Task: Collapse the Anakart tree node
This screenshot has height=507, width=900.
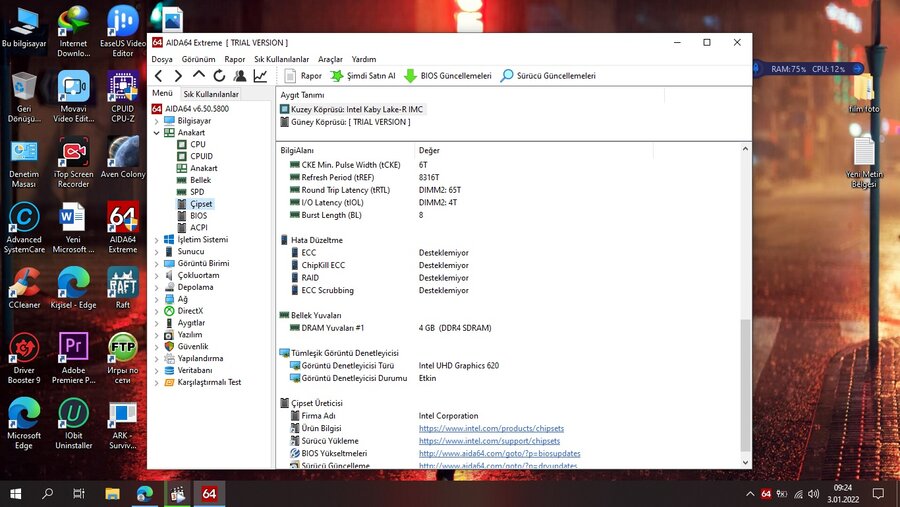Action: [x=157, y=132]
